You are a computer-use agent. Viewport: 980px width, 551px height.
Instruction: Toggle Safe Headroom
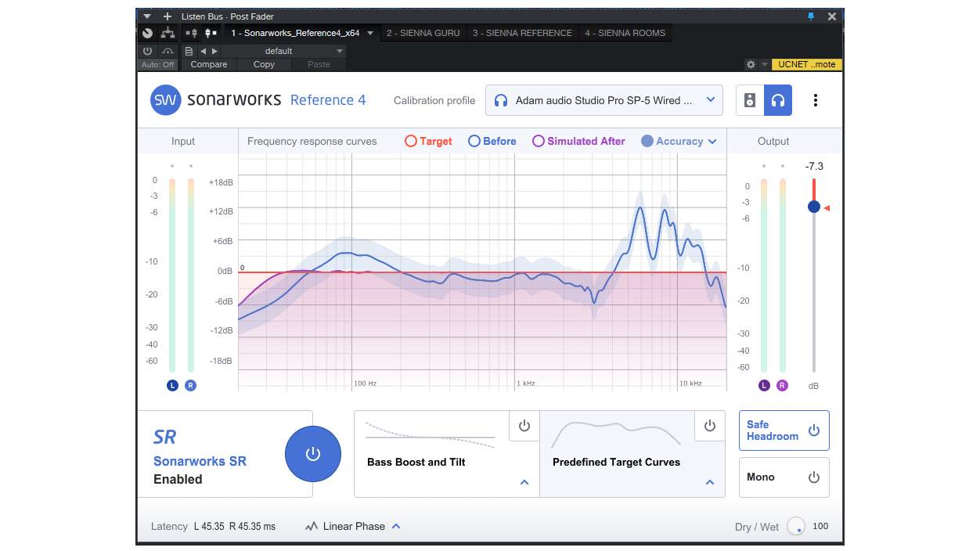(784, 430)
